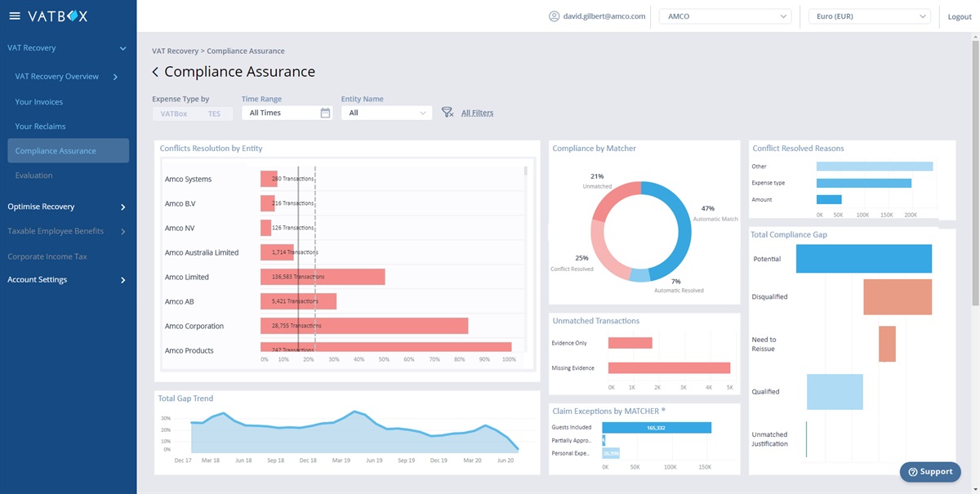980x494 pixels.
Task: Click the Evidence Only bar
Action: pos(630,343)
